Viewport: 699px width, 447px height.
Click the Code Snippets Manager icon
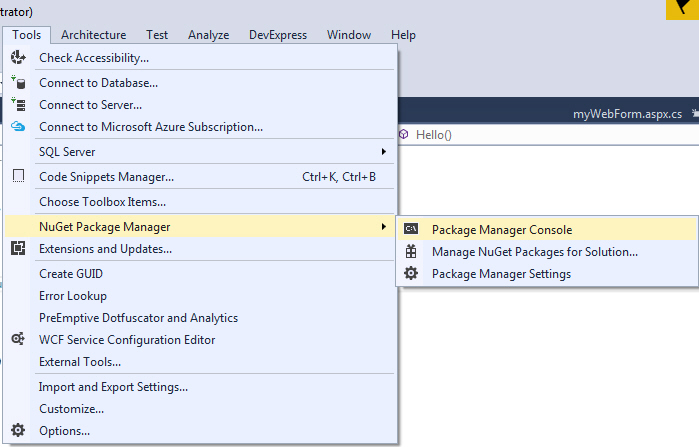18,177
